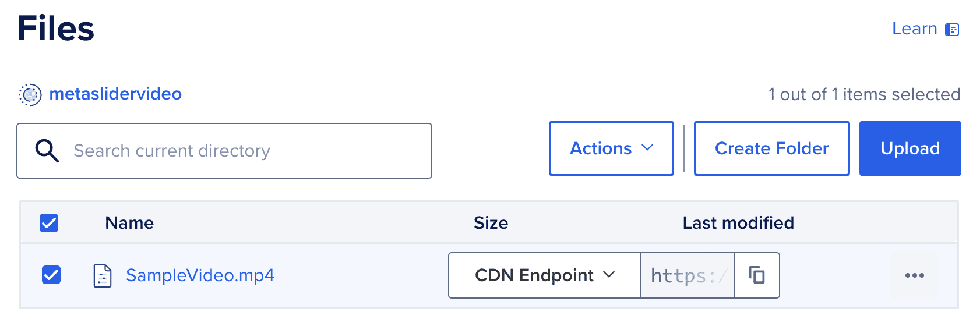Click the magnifying glass search icon
Viewport: 980px width, 333px height.
[x=47, y=151]
